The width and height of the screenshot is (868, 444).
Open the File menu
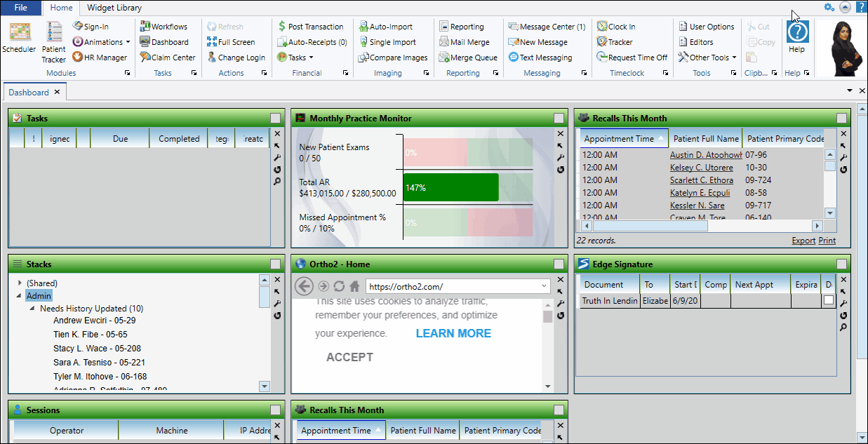coord(21,8)
